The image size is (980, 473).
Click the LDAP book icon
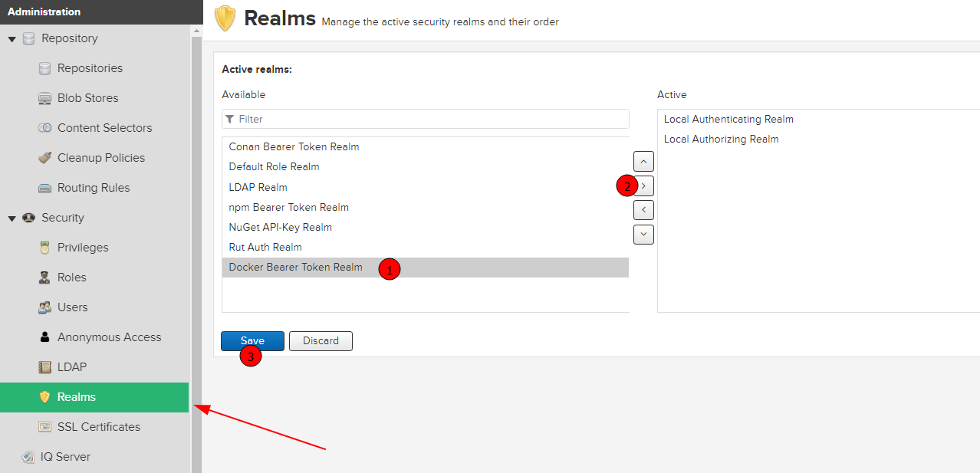(x=44, y=367)
